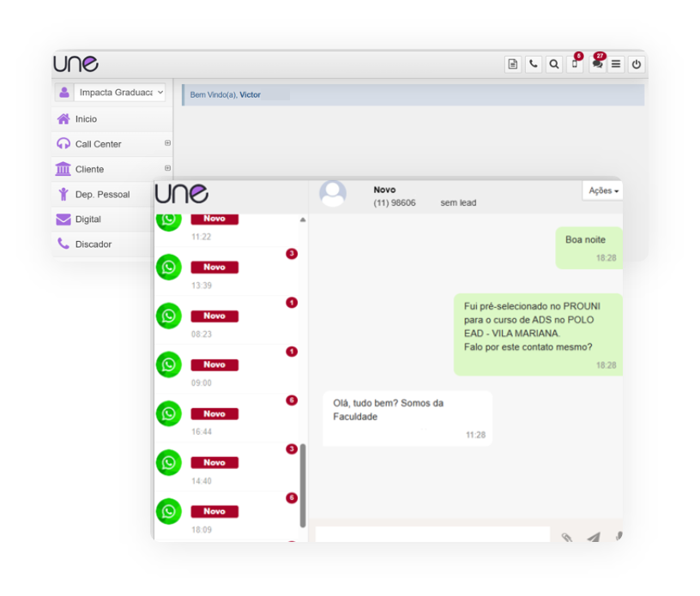This screenshot has width=700, height=596.
Task: Click the send message paper plane icon
Action: tap(594, 537)
